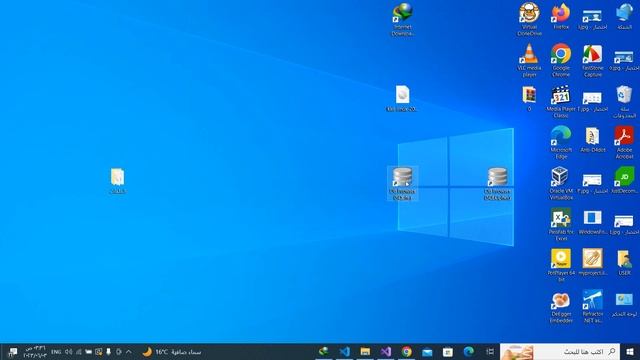Viewport: 640px width, 360px height.
Task: Select the white document file below IDM
Action: (x=402, y=98)
